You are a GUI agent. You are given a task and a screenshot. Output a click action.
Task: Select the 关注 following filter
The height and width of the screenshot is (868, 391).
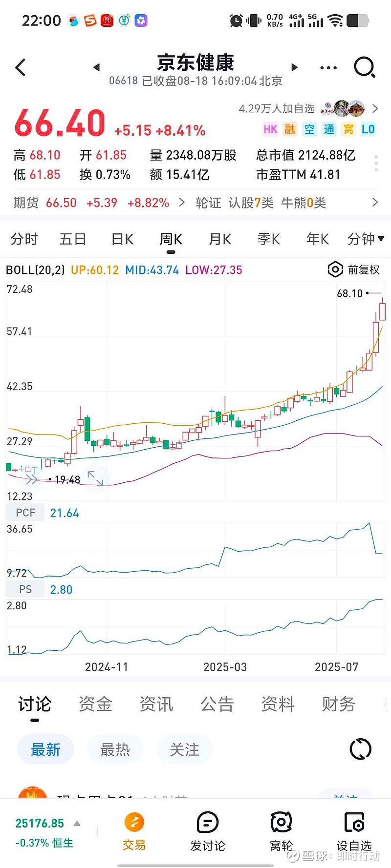tap(184, 749)
